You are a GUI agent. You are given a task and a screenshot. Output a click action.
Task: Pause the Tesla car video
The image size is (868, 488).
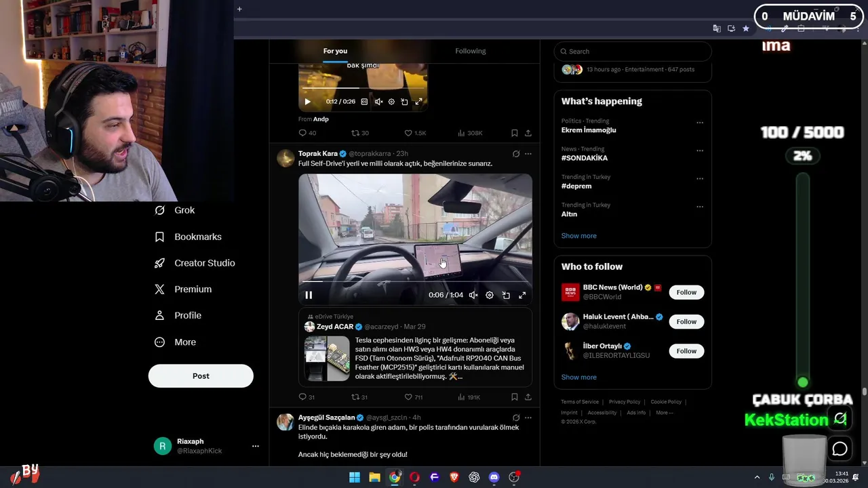[309, 295]
